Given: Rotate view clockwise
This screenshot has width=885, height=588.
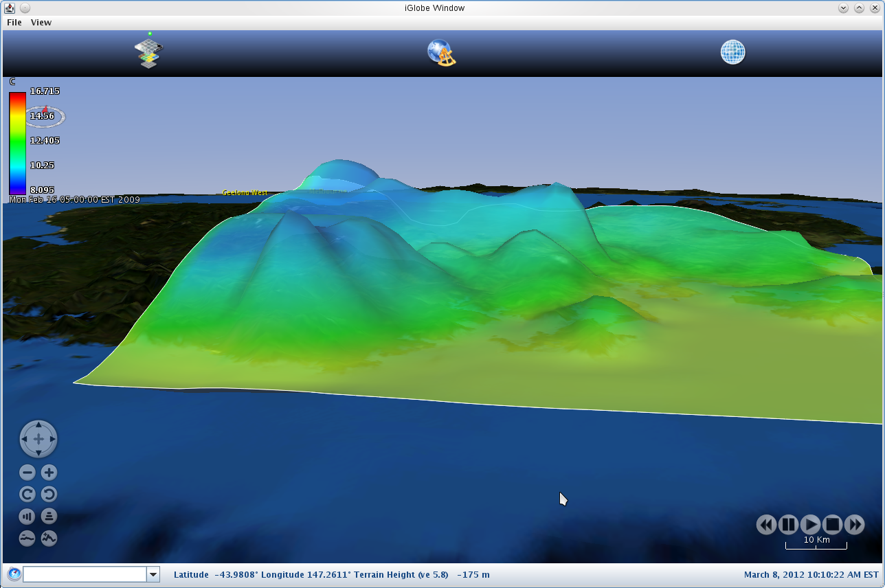Looking at the screenshot, I should (x=27, y=494).
